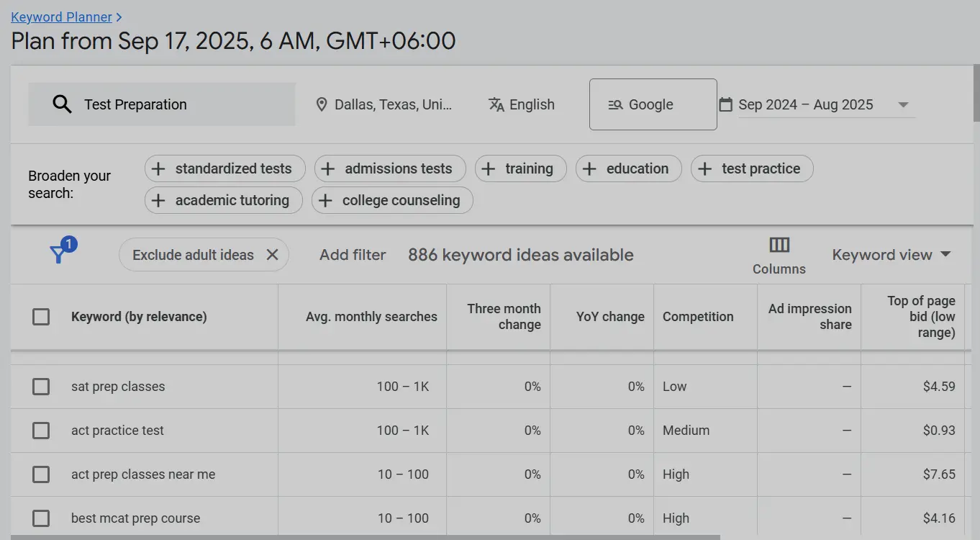The width and height of the screenshot is (980, 540).
Task: Click the location pin icon for Dallas, Texas
Action: click(322, 104)
